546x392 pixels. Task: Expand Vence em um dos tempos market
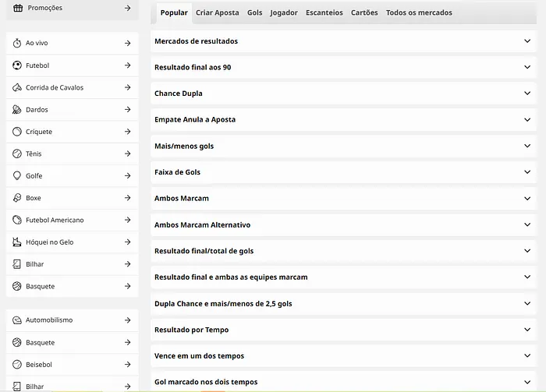click(343, 355)
